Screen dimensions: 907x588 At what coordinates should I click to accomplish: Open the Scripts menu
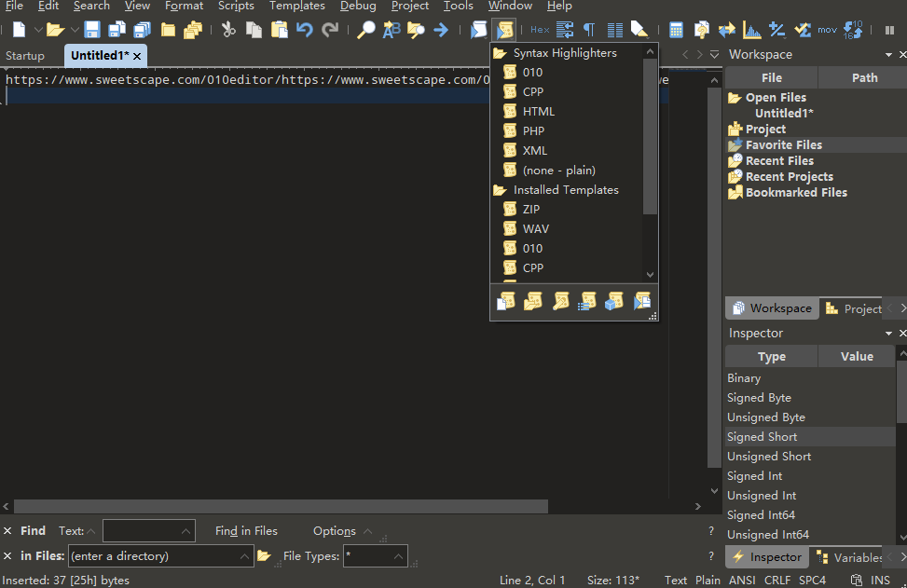(236, 6)
